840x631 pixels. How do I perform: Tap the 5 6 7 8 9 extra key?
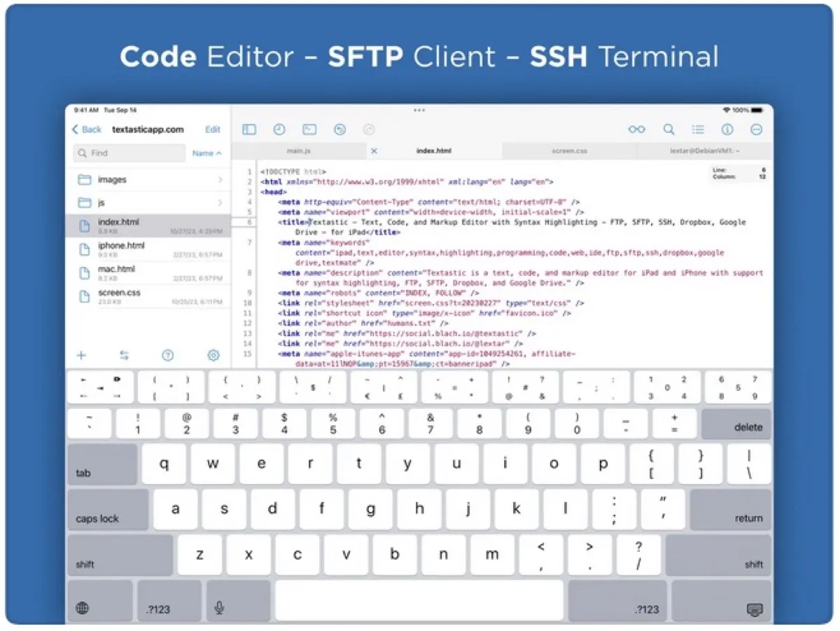point(737,387)
